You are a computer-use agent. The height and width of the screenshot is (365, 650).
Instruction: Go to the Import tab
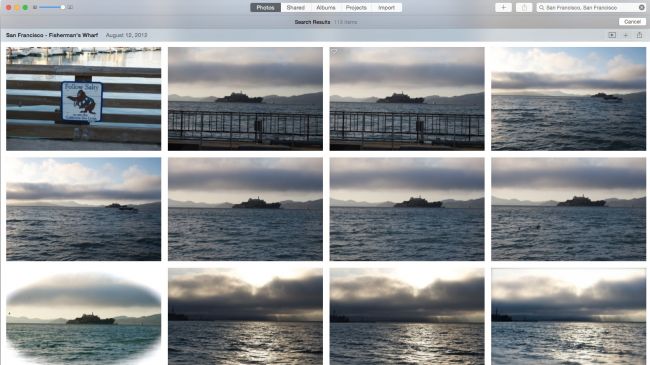coord(386,7)
